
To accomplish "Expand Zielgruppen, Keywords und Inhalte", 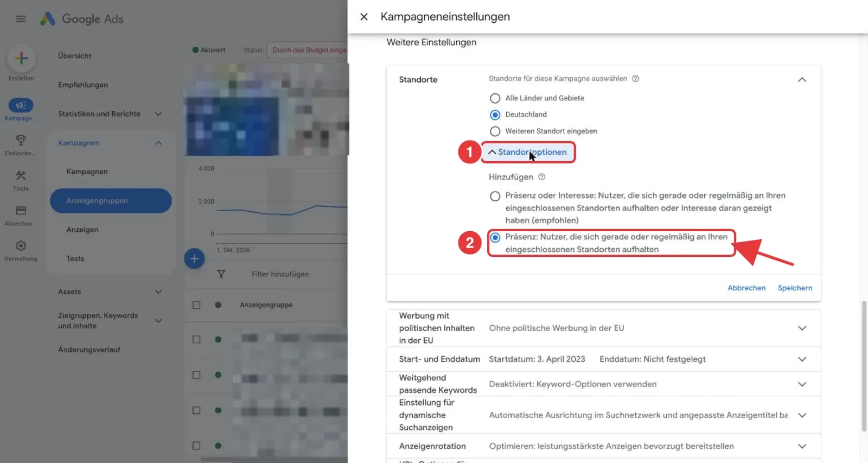I will (x=158, y=321).
